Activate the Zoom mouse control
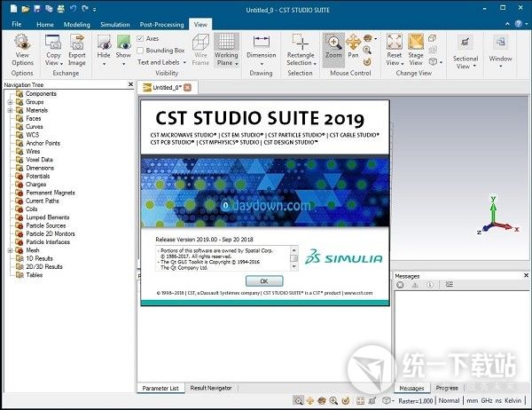532x410 pixels. point(333,50)
